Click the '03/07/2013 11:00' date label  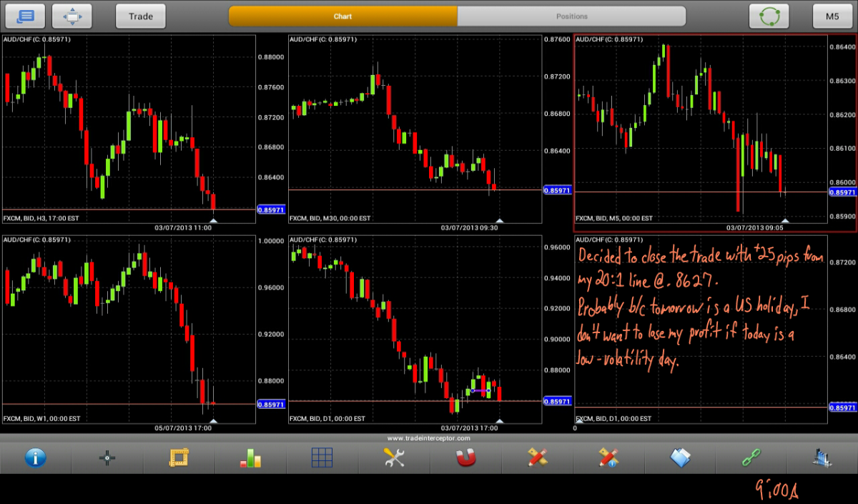point(182,228)
